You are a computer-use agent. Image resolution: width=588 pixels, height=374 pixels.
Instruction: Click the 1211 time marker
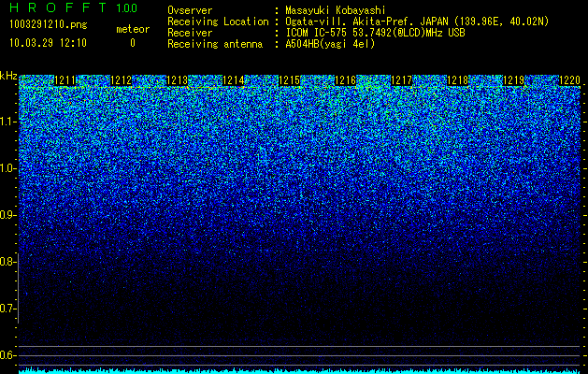[65, 80]
